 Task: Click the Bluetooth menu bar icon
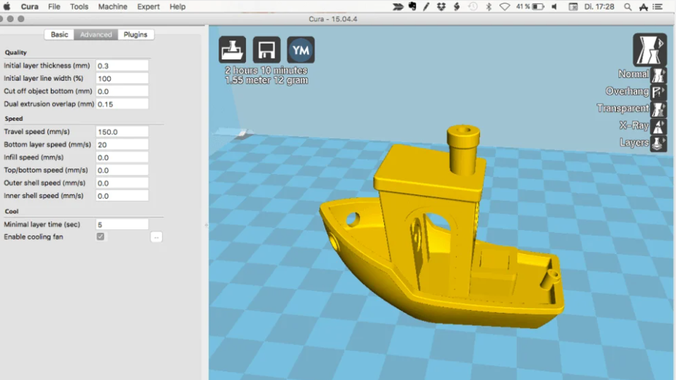tap(488, 6)
